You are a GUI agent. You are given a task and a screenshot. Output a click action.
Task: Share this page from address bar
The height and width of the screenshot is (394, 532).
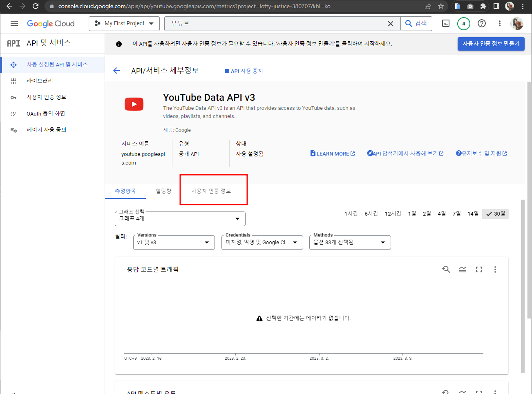tap(428, 6)
